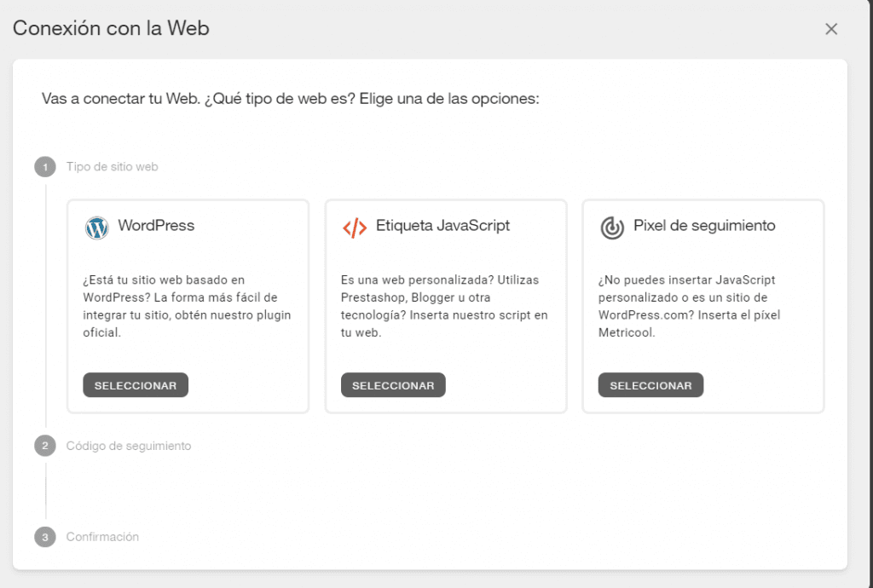Click the 'Pixel de seguimiento' card title
Viewport: 873px width, 588px height.
point(704,225)
